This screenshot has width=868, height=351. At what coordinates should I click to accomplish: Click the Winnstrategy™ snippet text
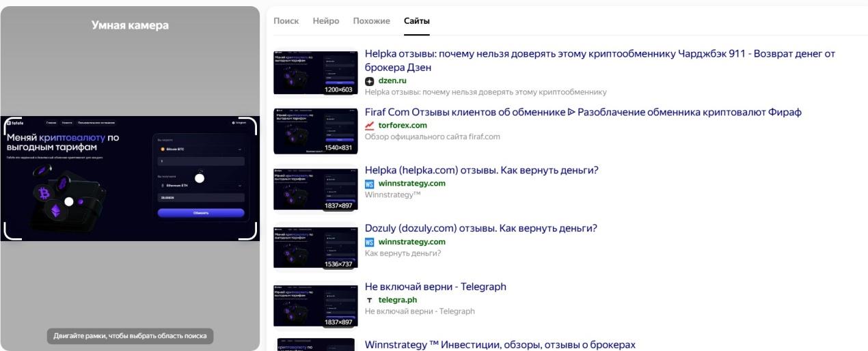pos(393,195)
